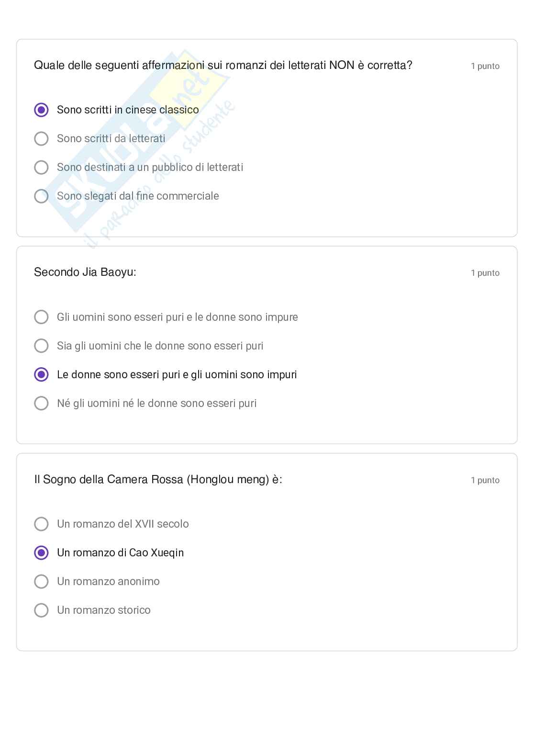Click '1 punto' label on Jia Baoyu question
The image size is (534, 756).
pos(485,273)
